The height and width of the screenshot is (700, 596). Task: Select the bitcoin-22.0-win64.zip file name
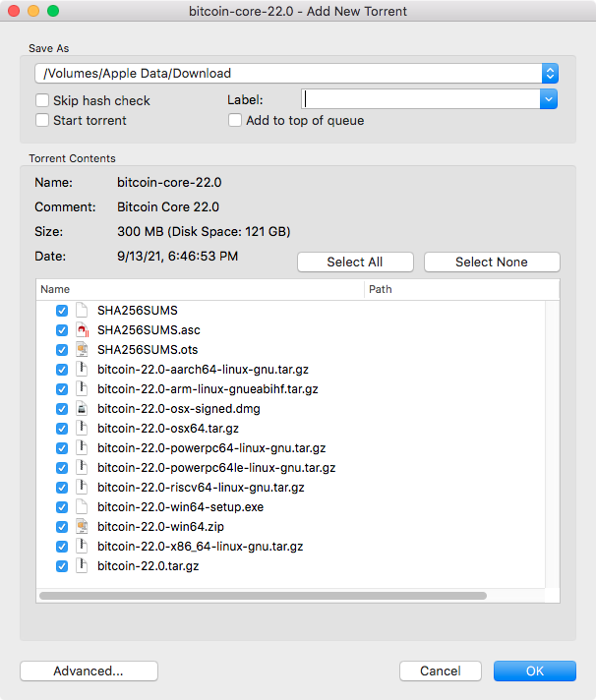pyautogui.click(x=160, y=526)
